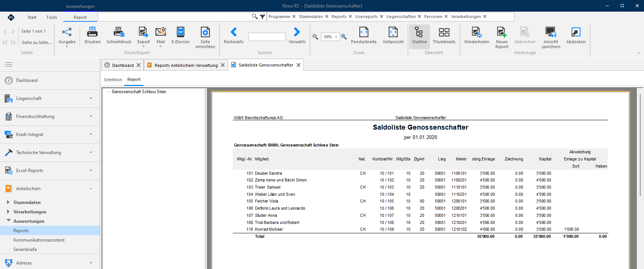Go to next page arrow
This screenshot has width=644, height=269.
(13, 32)
